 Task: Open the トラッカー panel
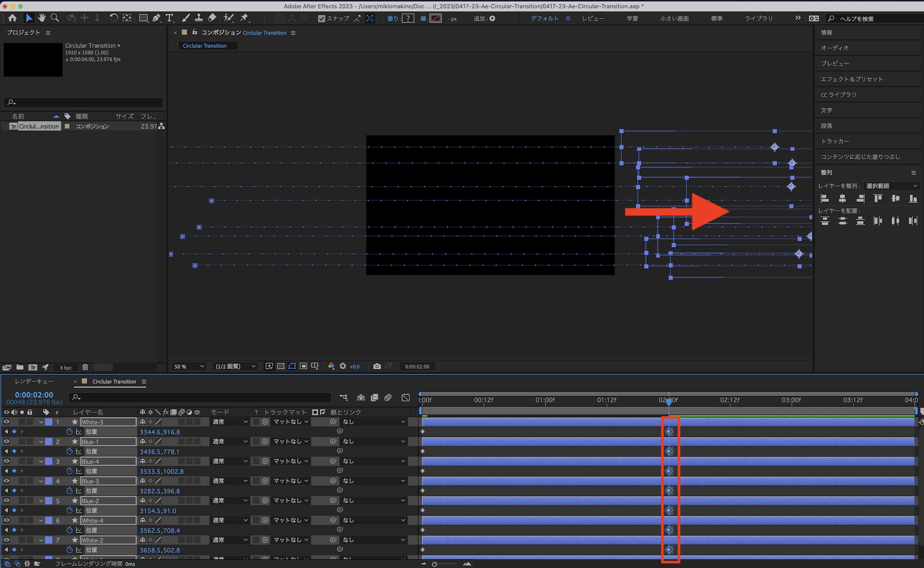pyautogui.click(x=835, y=141)
